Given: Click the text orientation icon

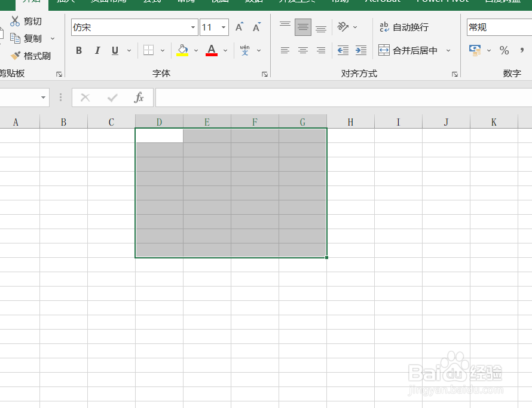Looking at the screenshot, I should point(343,27).
